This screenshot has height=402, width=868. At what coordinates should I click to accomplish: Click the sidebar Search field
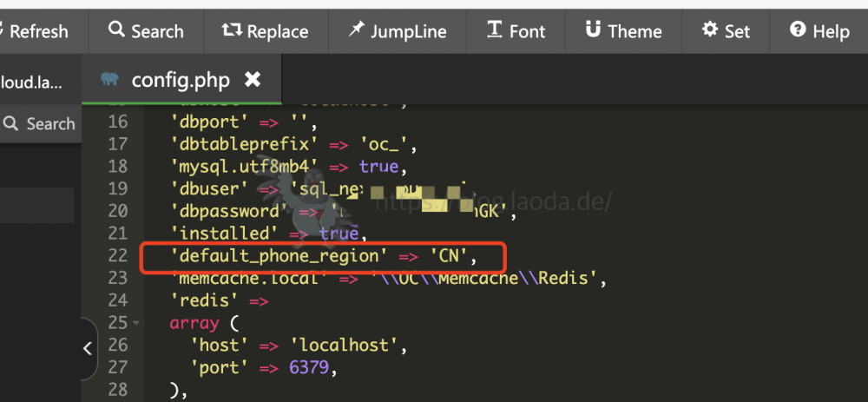(41, 124)
